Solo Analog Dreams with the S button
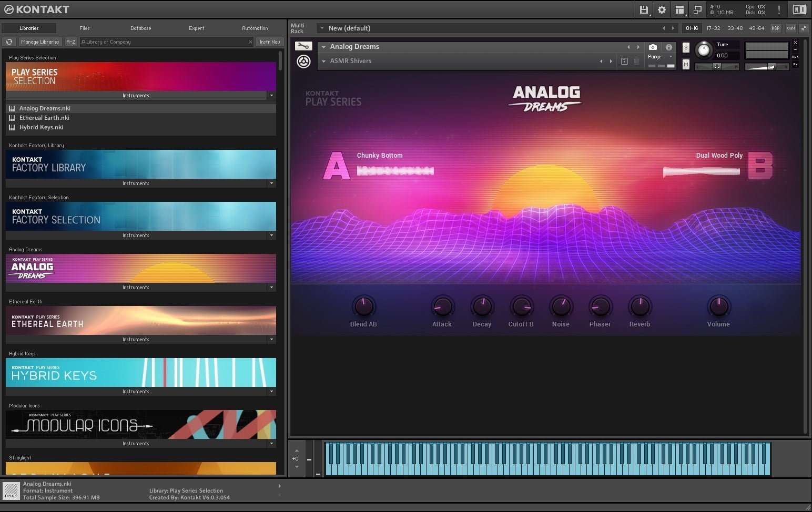Viewport: 812px width, 512px height. pyautogui.click(x=686, y=47)
